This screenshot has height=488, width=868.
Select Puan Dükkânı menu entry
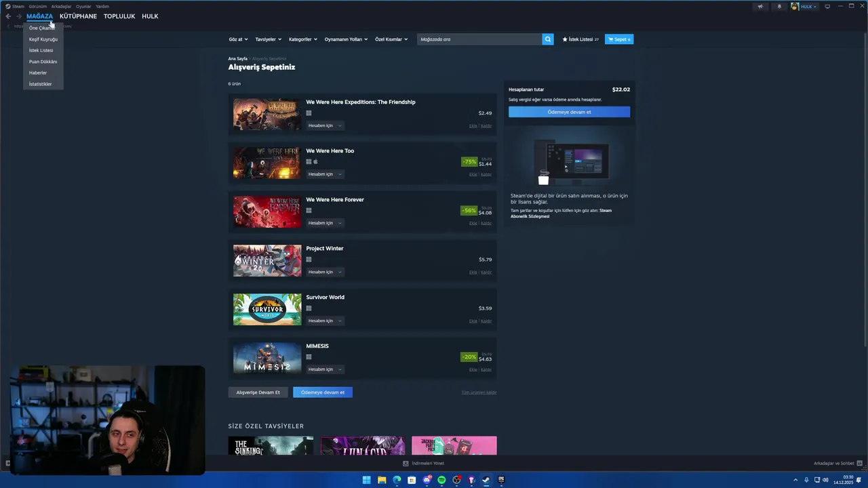point(43,62)
